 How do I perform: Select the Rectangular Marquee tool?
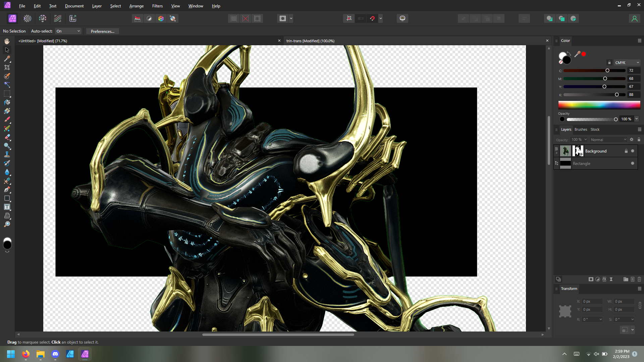[7, 94]
